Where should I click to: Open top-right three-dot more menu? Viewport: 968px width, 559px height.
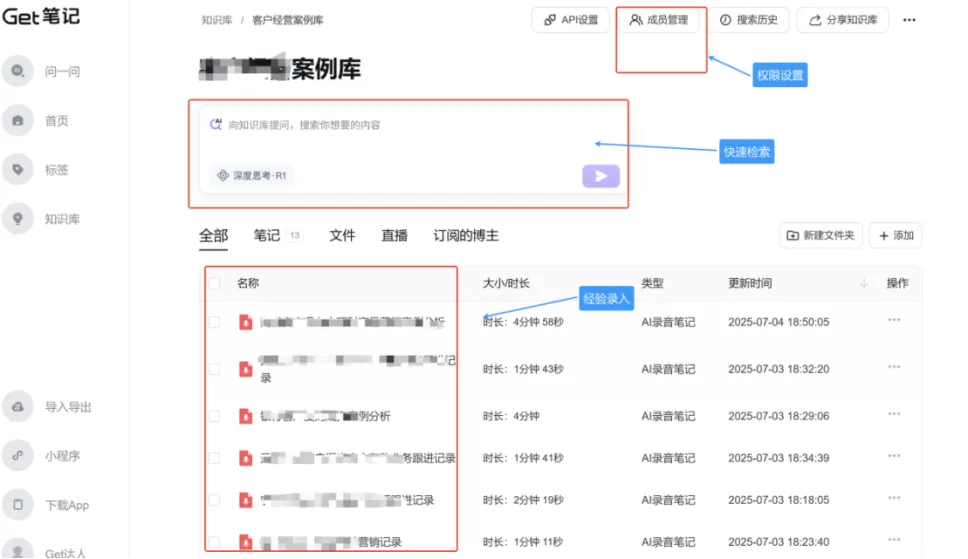pos(909,20)
